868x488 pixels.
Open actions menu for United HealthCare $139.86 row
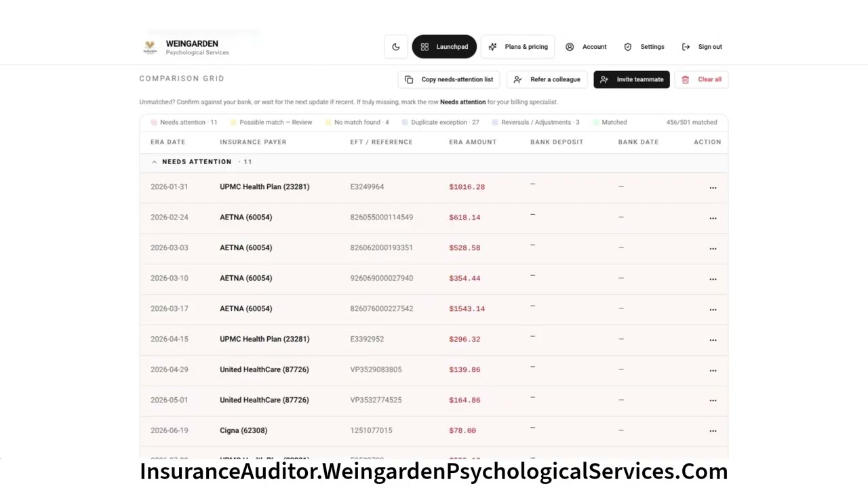click(713, 370)
